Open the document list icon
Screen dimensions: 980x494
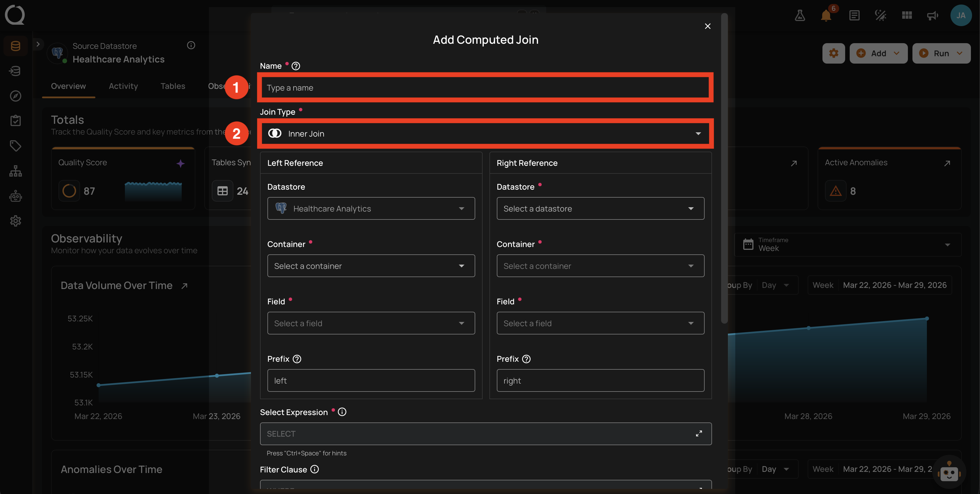pyautogui.click(x=855, y=15)
